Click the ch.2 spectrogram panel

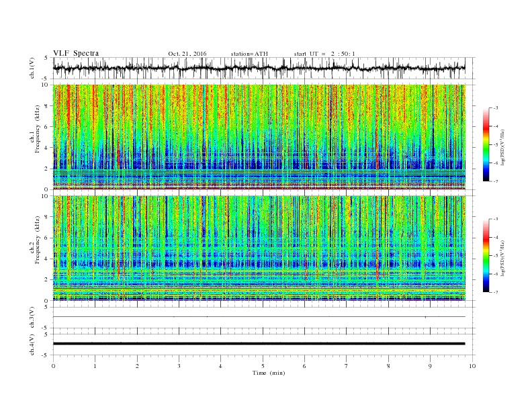[x=259, y=248]
